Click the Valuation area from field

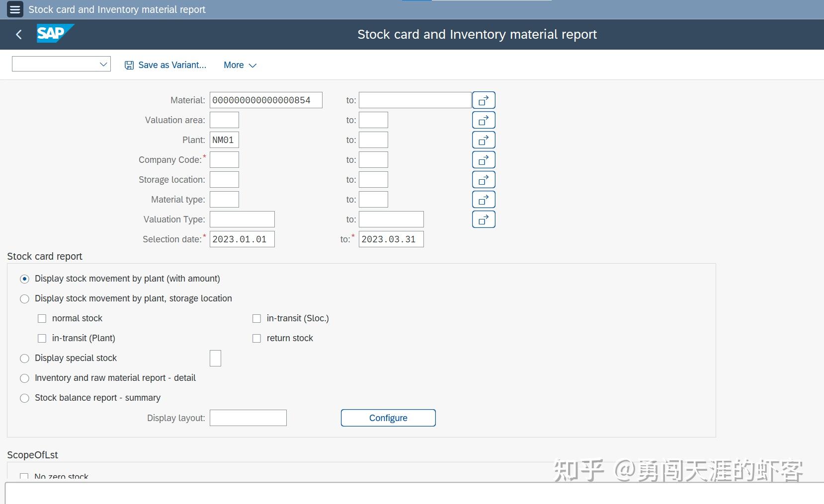pyautogui.click(x=224, y=120)
